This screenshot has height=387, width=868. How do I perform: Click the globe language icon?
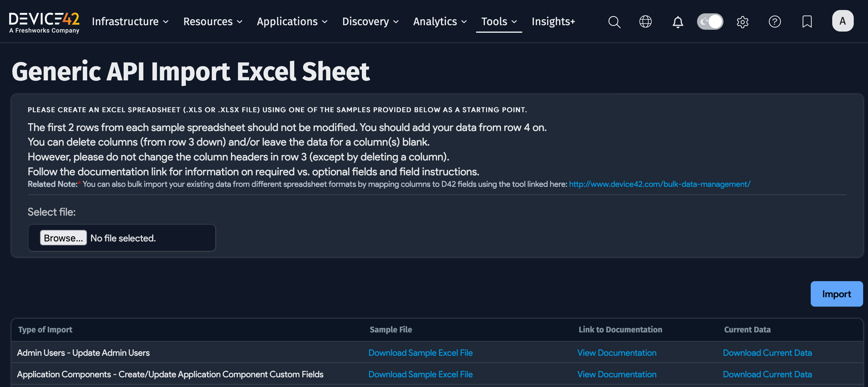coord(645,22)
